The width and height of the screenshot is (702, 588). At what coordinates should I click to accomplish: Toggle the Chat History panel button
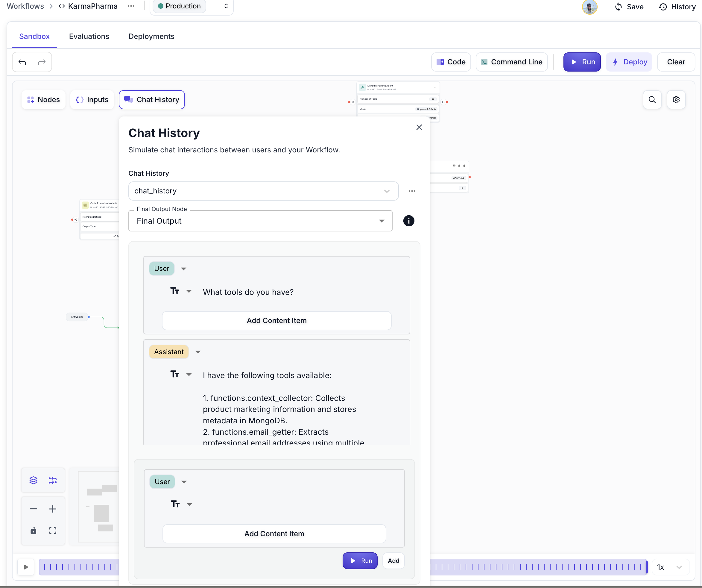pyautogui.click(x=152, y=100)
